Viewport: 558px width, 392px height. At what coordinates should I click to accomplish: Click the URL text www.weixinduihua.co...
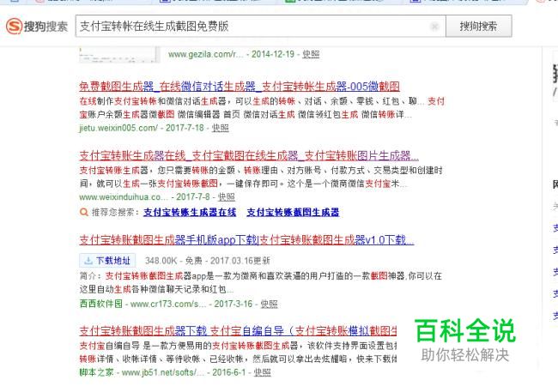tap(123, 196)
